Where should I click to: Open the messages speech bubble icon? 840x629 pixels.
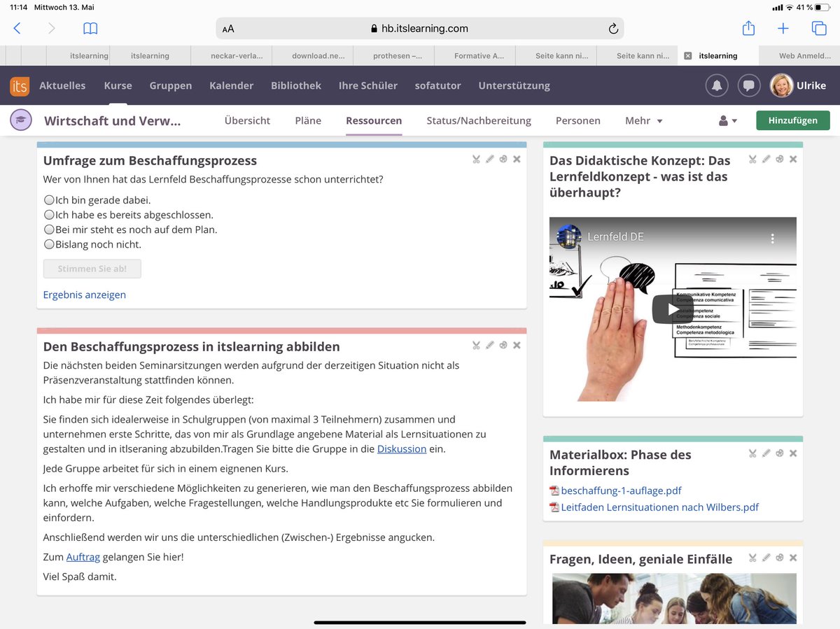[x=749, y=85]
